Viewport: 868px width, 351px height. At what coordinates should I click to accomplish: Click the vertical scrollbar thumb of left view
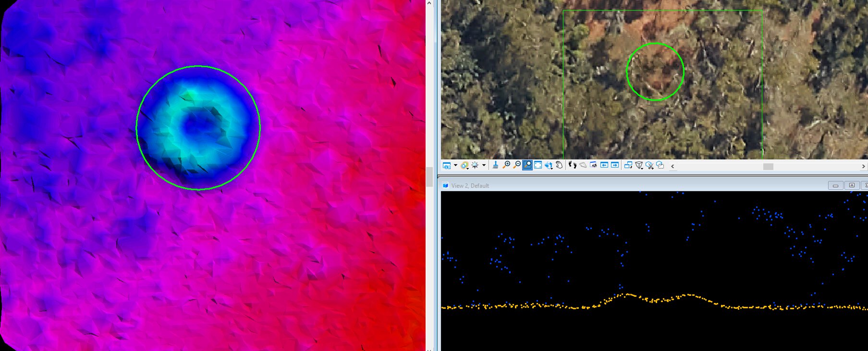pos(429,177)
